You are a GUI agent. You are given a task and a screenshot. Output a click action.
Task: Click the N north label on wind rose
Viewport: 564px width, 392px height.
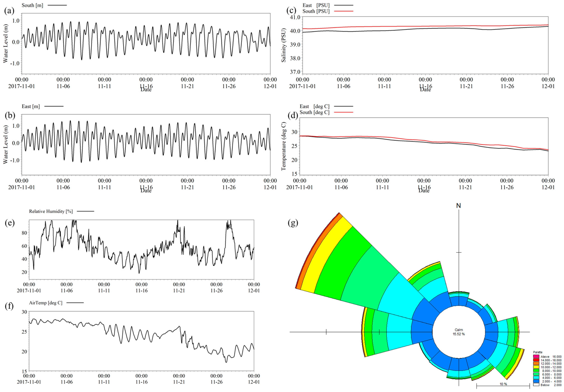(458, 206)
